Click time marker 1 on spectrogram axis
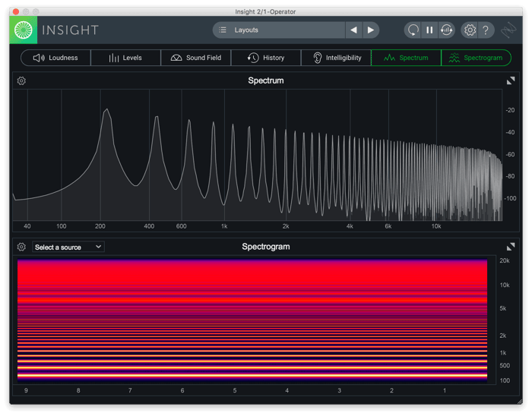Screen dimensions: 532x416 tap(445, 391)
